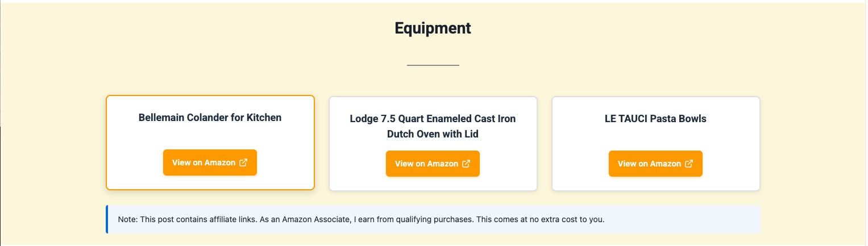Click the divider line under Equipment
The width and height of the screenshot is (868, 246).
point(433,65)
